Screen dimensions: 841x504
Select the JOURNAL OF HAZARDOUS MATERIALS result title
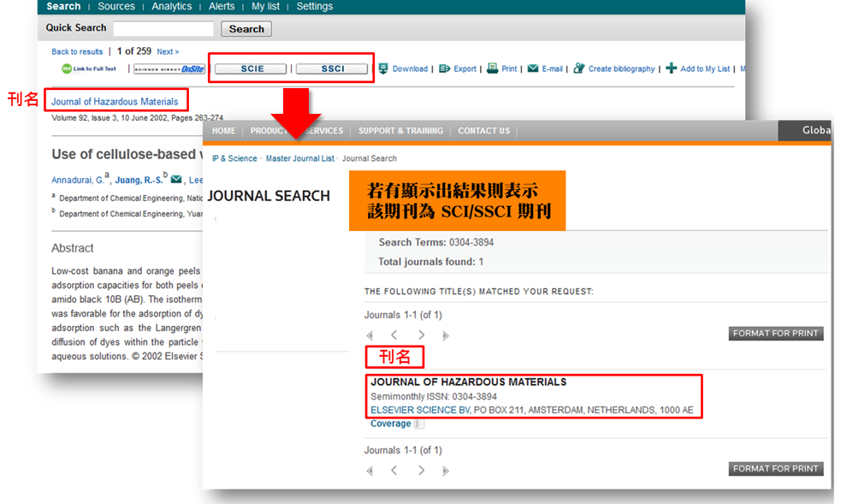click(x=468, y=382)
